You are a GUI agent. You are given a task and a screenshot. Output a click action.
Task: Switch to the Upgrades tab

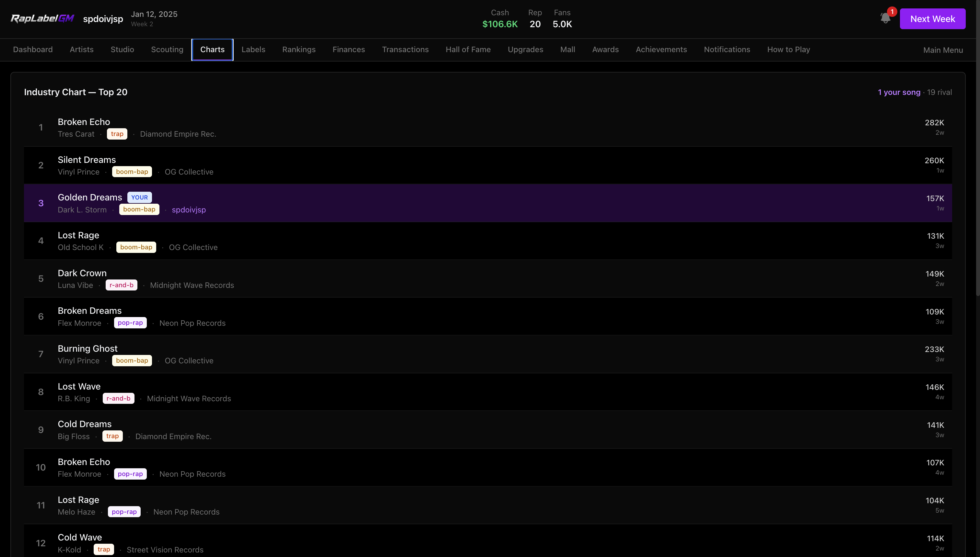(x=525, y=49)
